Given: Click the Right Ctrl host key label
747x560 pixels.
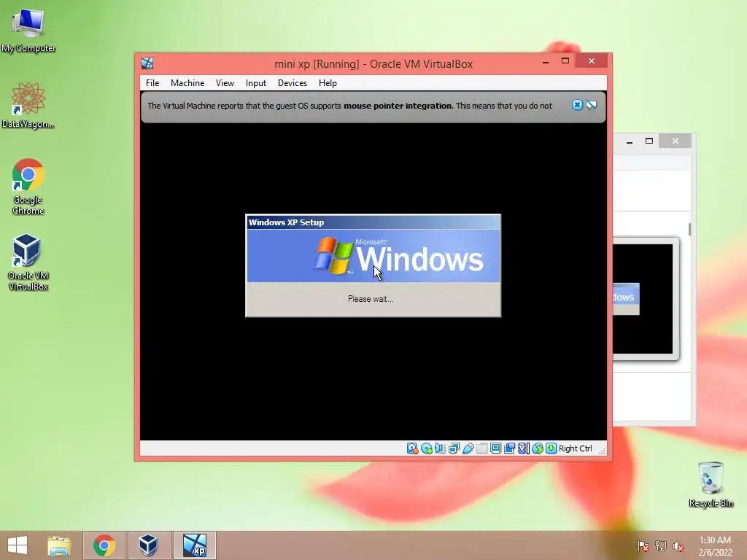Looking at the screenshot, I should point(575,448).
